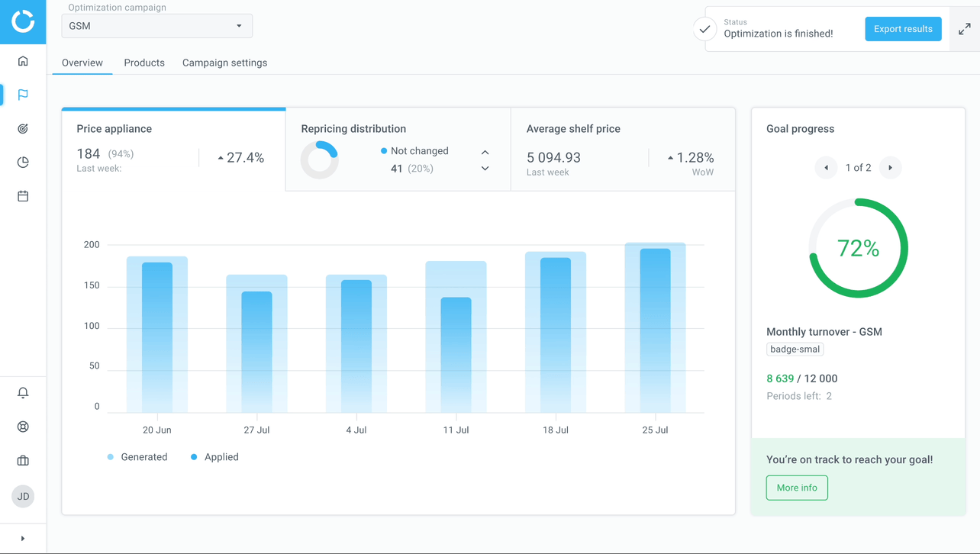Toggle the Generated series legend

[x=137, y=457]
